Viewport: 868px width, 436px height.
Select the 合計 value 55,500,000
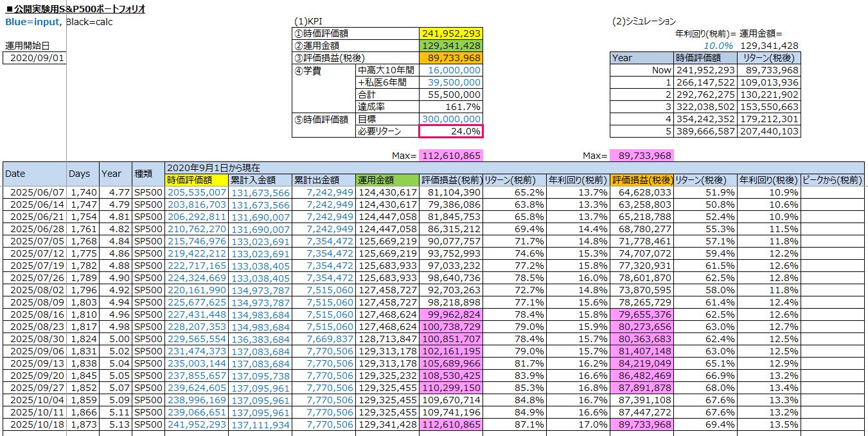pyautogui.click(x=450, y=95)
